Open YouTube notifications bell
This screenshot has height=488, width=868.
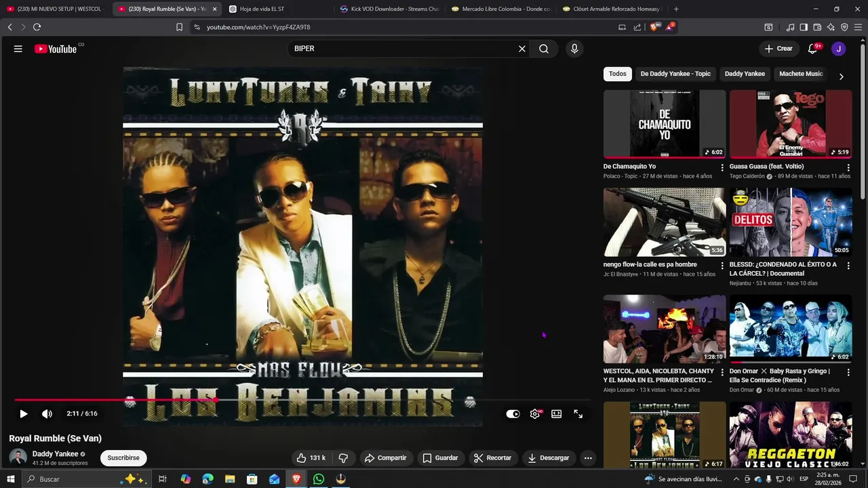[812, 49]
